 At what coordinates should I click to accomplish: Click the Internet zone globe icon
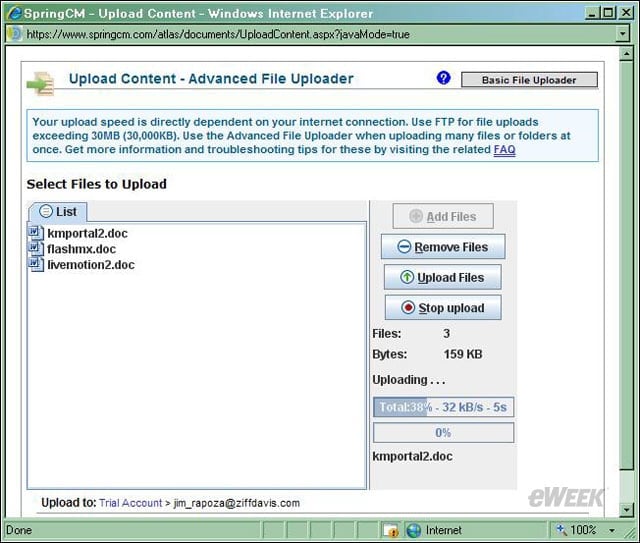pyautogui.click(x=413, y=530)
